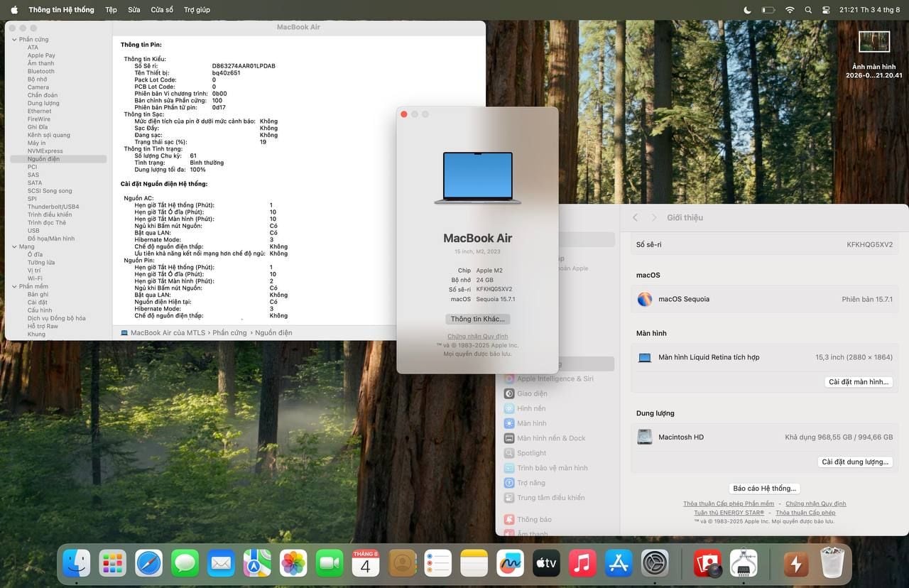Open Launchpad from the Dock

tap(113, 564)
